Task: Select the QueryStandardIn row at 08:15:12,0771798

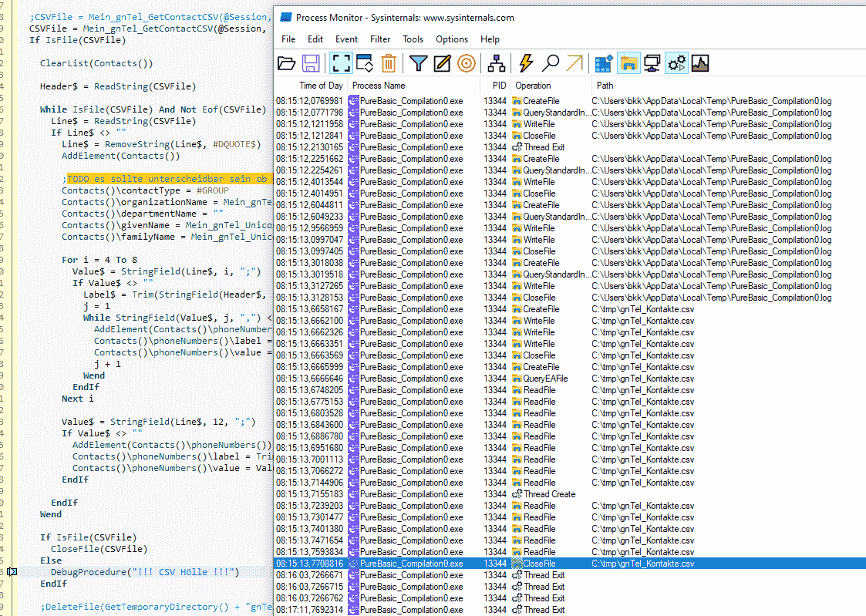Action: point(570,113)
